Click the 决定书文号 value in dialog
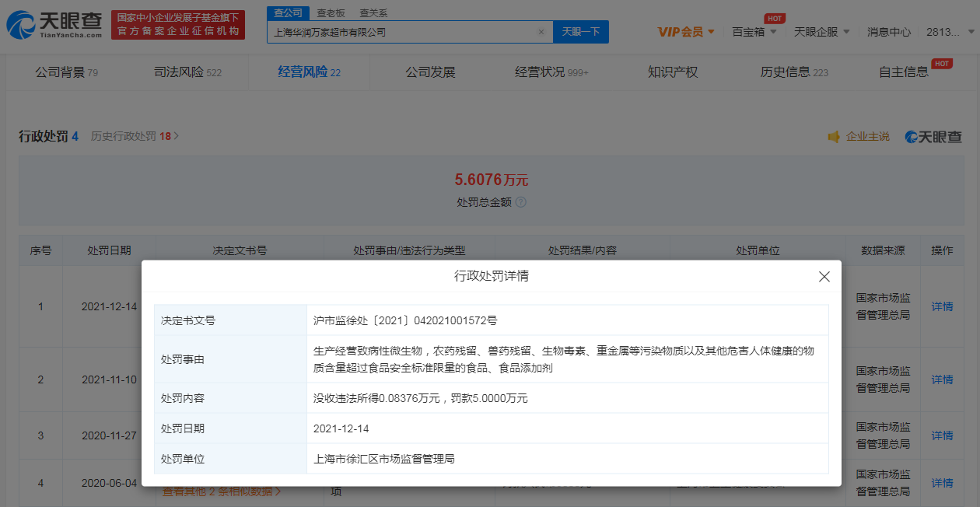Image resolution: width=980 pixels, height=507 pixels. point(404,320)
